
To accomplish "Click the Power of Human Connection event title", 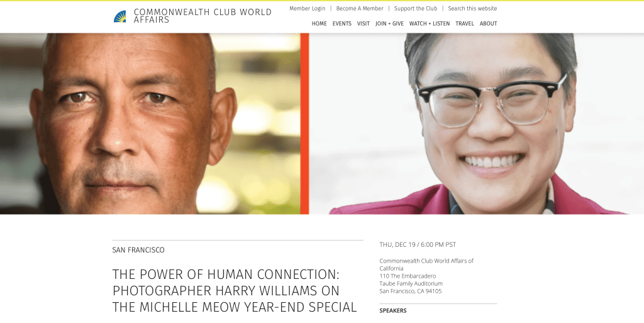I will 235,290.
